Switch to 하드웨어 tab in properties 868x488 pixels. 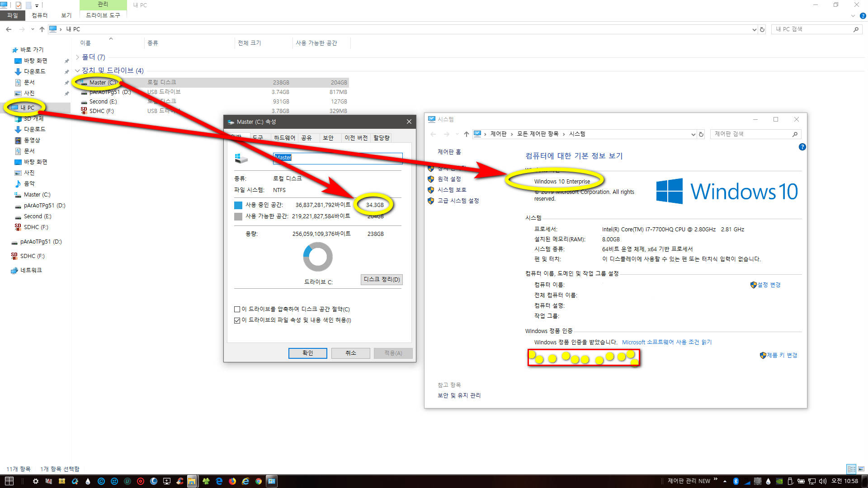tap(284, 138)
